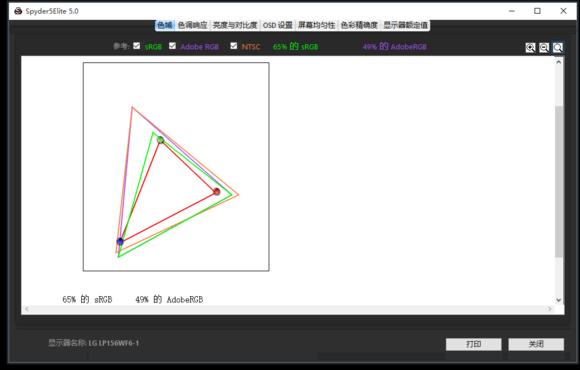Toggle the sRGB reference checkbox
Viewport: 580px width, 370px height.
[x=137, y=46]
